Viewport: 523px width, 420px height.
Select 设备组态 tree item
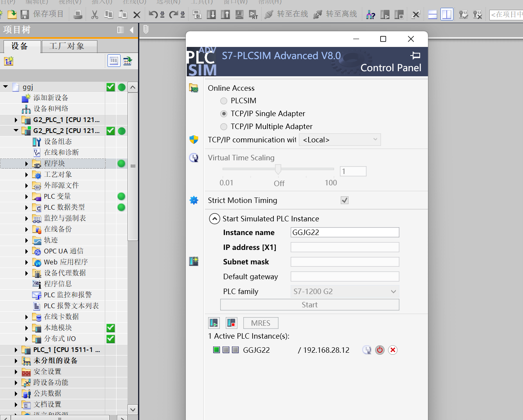pyautogui.click(x=58, y=142)
